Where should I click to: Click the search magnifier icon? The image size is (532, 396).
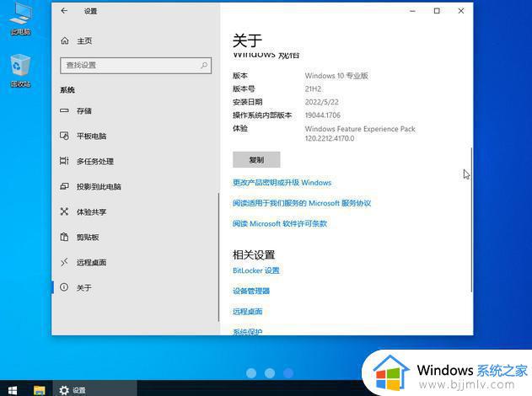(x=203, y=65)
